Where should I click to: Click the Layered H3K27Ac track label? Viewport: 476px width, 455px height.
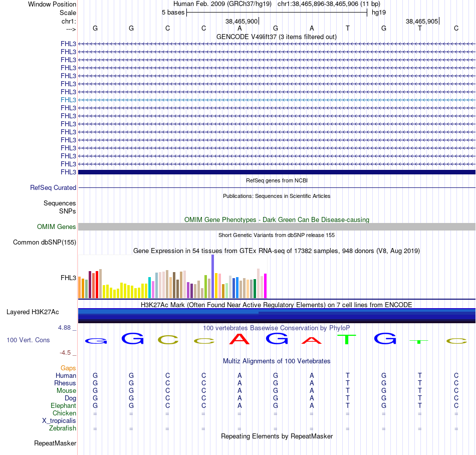pyautogui.click(x=33, y=312)
